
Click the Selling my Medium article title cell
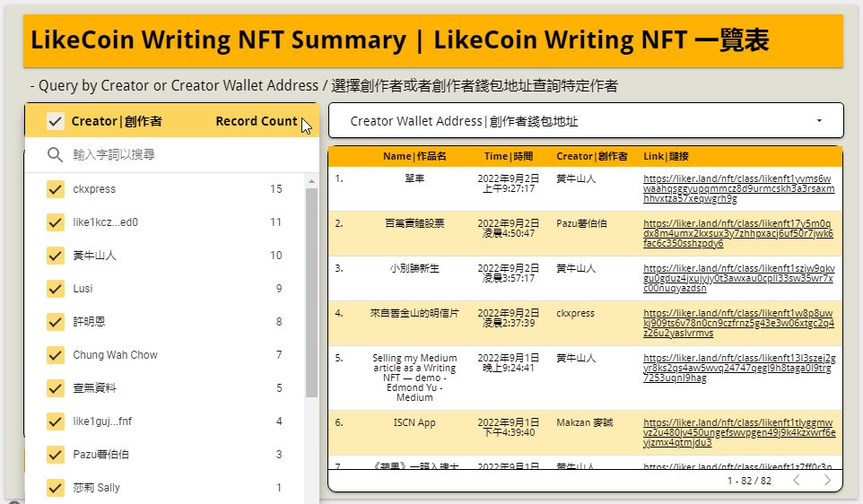tap(414, 378)
